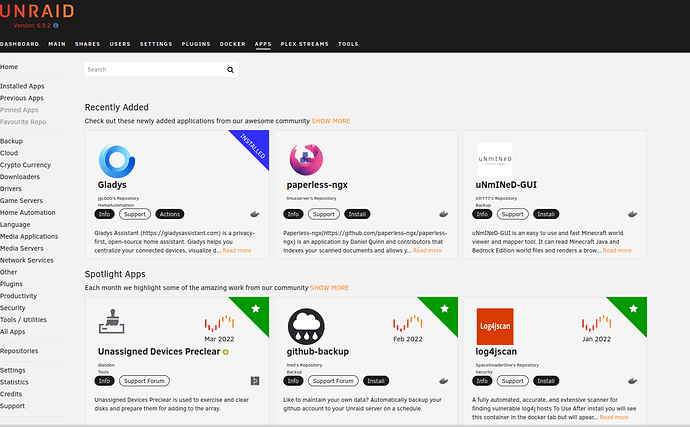Open Previous Apps in sidebar
This screenshot has width=690, height=427.
click(22, 98)
